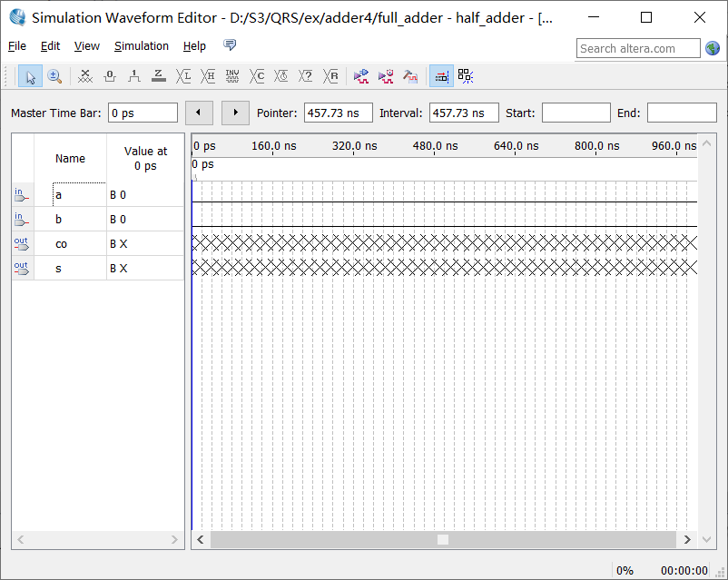This screenshot has height=580, width=728.
Task: Open Arbitrary Value (?) tool
Action: 306,76
